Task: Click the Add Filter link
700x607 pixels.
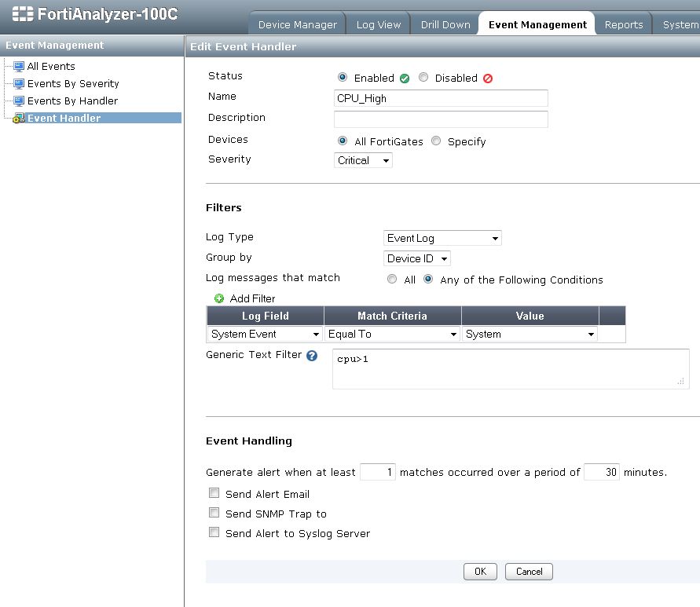Action: pyautogui.click(x=252, y=298)
